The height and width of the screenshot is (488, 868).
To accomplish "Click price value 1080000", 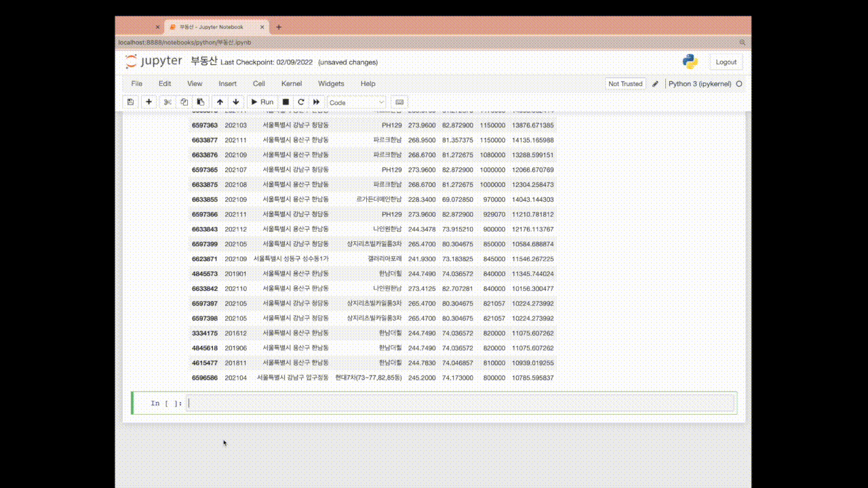I will (492, 155).
